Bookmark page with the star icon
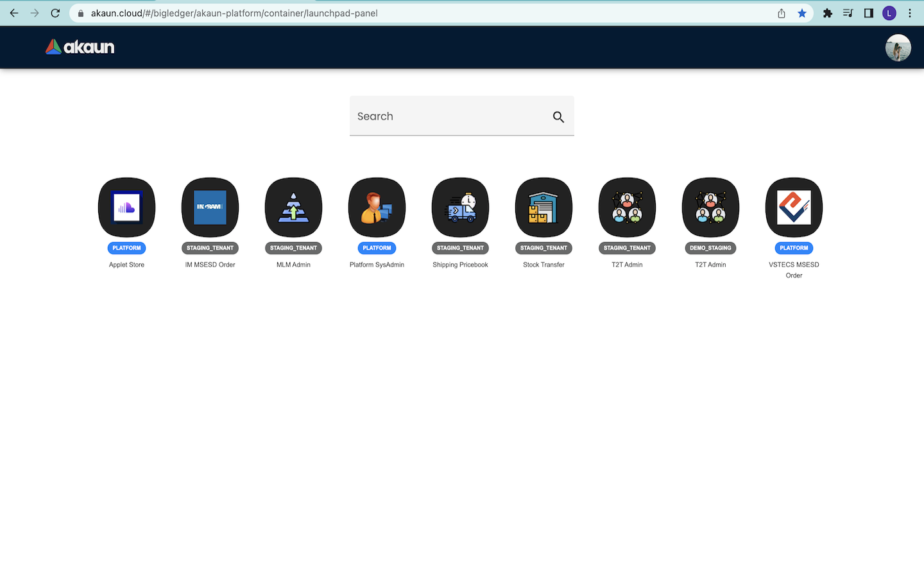924x578 pixels. coord(802,13)
